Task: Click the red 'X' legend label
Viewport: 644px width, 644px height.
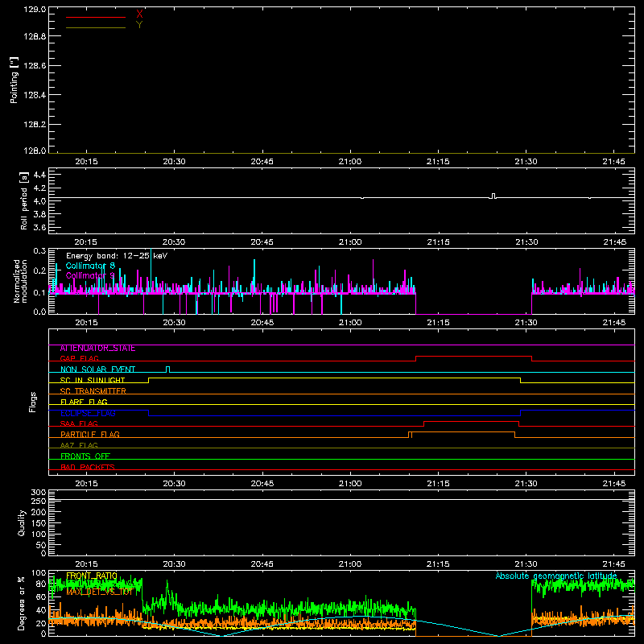Action: pyautogui.click(x=139, y=14)
